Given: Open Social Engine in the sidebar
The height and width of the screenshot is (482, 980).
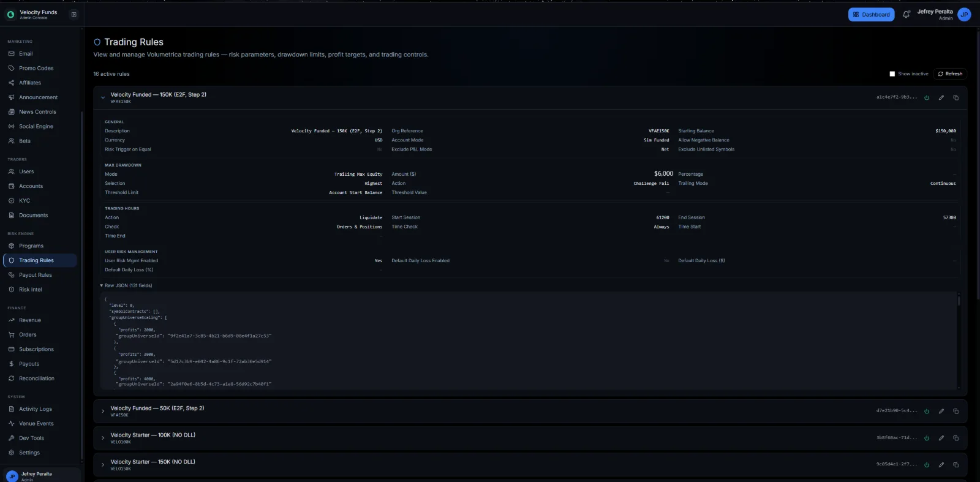Looking at the screenshot, I should tap(40, 126).
